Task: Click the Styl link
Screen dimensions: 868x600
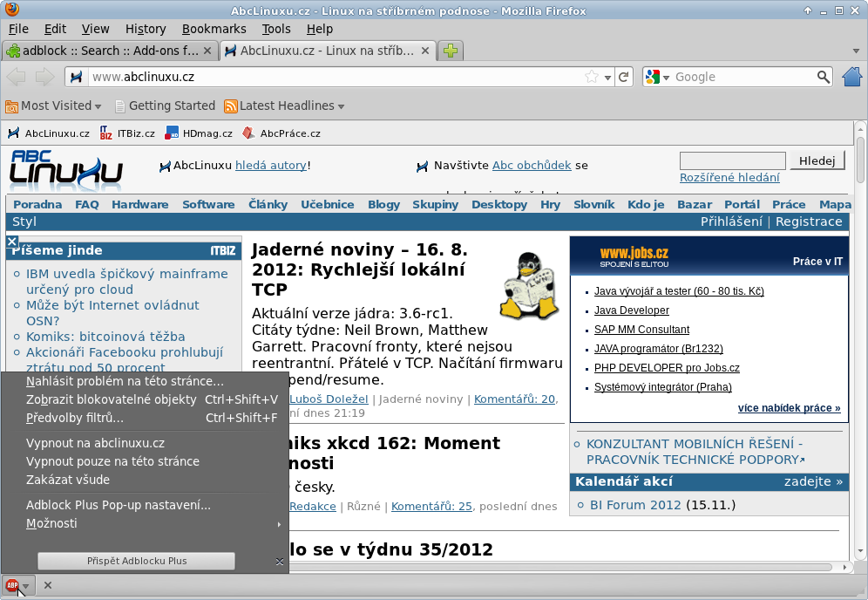Action: [x=24, y=222]
